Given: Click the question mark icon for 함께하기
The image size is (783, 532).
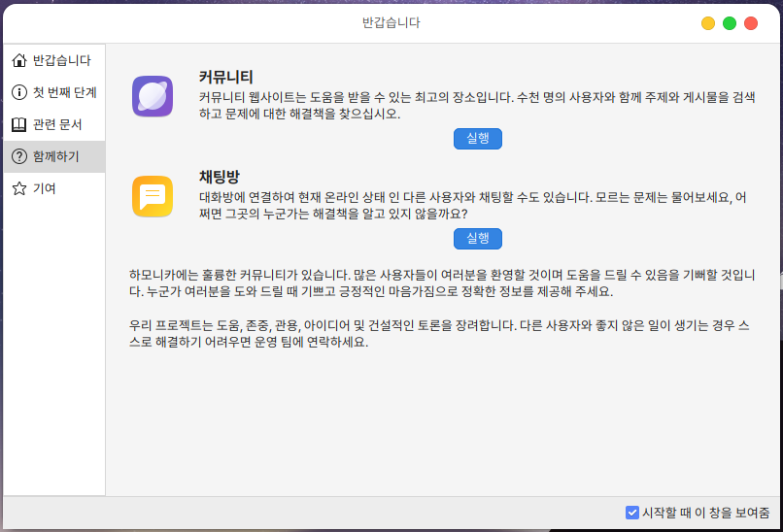Looking at the screenshot, I should coord(19,156).
